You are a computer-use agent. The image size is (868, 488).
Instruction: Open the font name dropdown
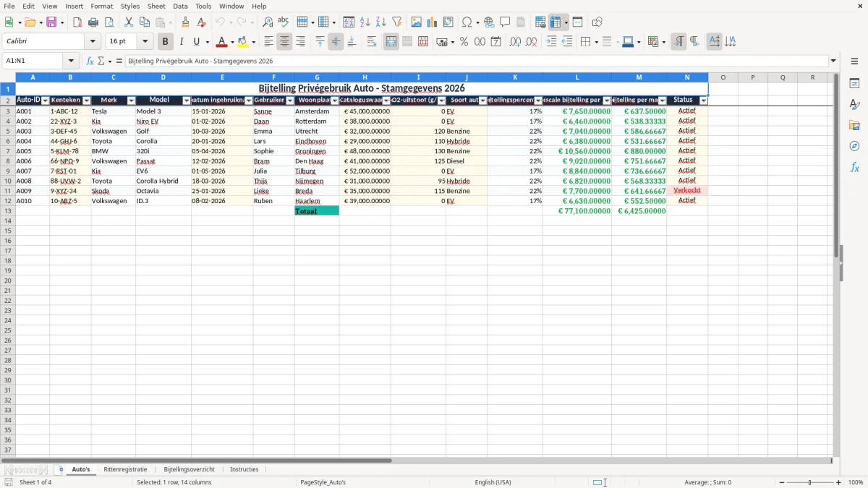pos(93,42)
